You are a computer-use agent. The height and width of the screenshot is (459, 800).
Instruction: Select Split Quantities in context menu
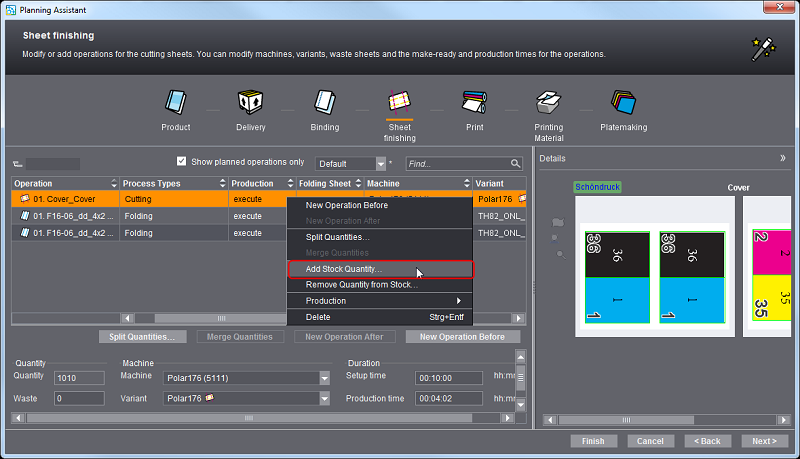click(338, 237)
